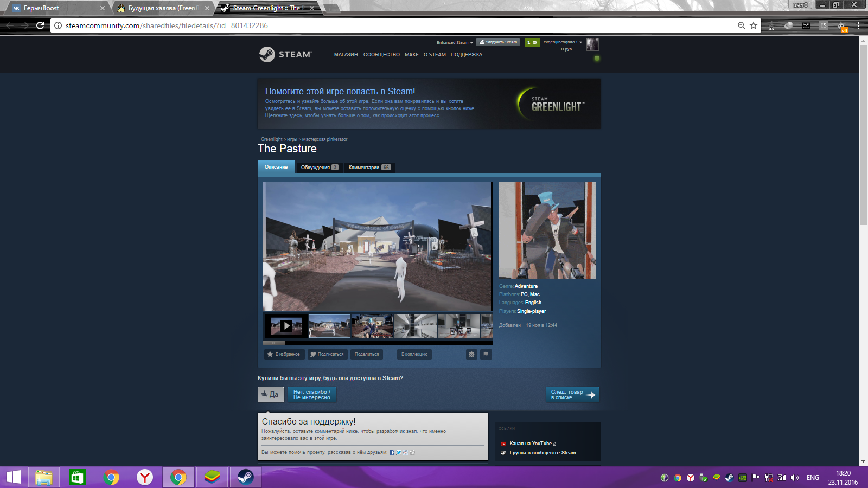Open evgenijincognito3 account dropdown
868x488 pixels.
(563, 42)
